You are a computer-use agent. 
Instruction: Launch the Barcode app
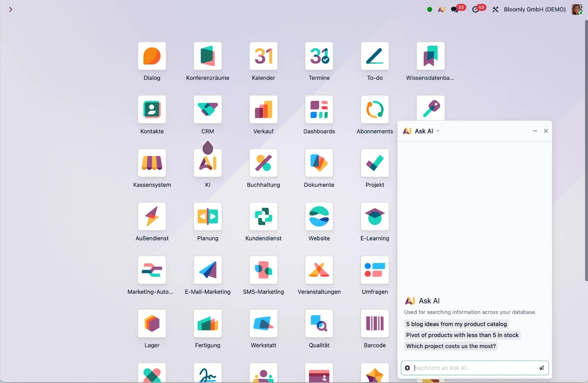[x=374, y=323]
